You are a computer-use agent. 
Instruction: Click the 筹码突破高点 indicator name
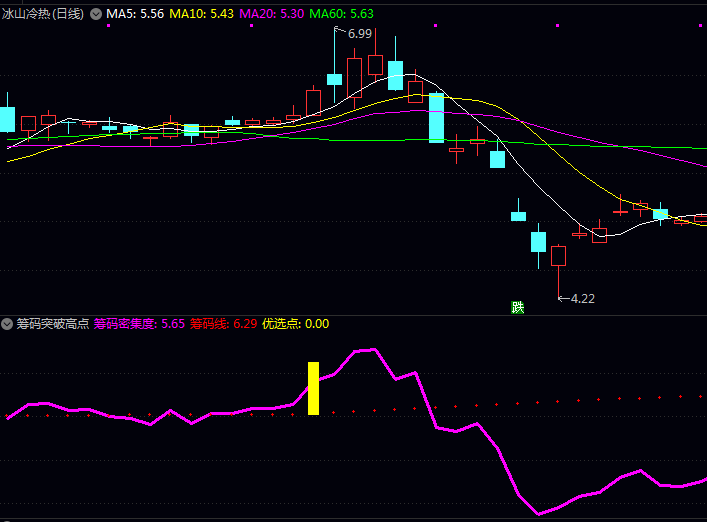[53, 324]
